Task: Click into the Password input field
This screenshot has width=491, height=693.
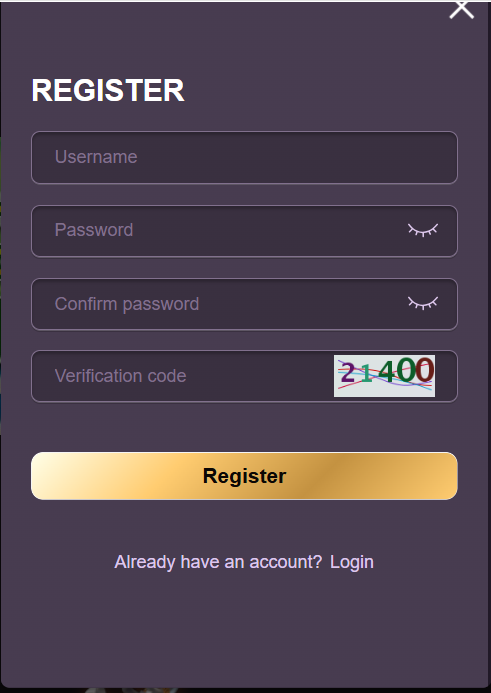Action: tap(244, 231)
